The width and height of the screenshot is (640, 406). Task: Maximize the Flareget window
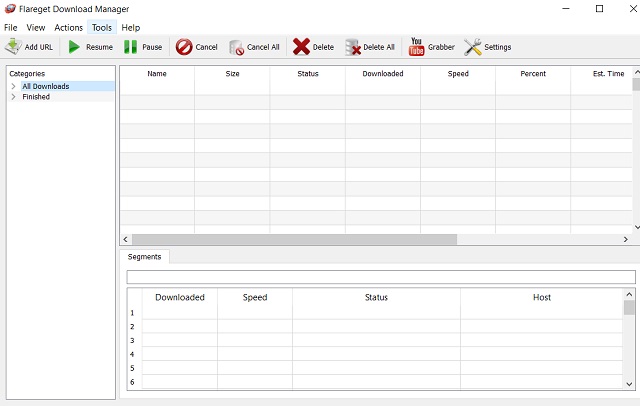point(599,9)
